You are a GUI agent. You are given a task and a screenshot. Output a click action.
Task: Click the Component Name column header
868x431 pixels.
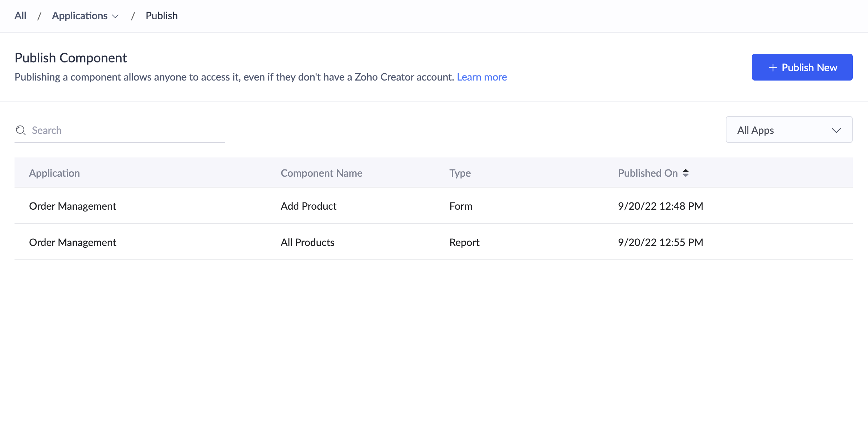[321, 173]
